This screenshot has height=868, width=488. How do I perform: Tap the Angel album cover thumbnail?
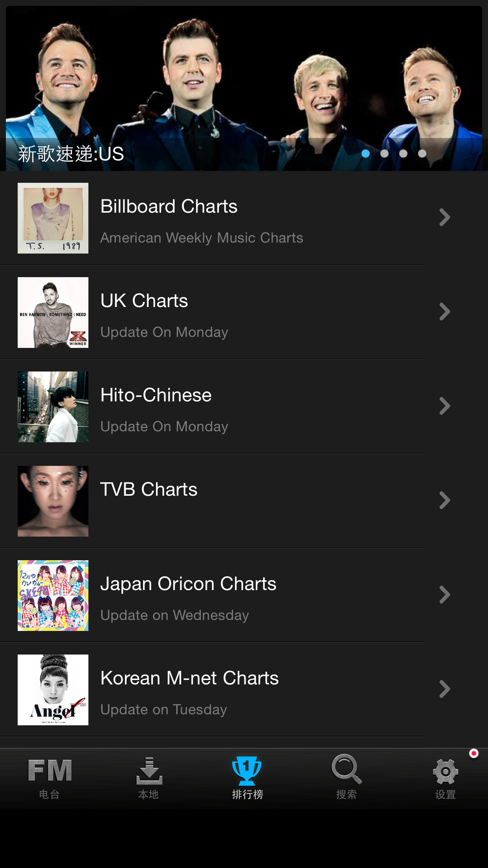[53, 690]
